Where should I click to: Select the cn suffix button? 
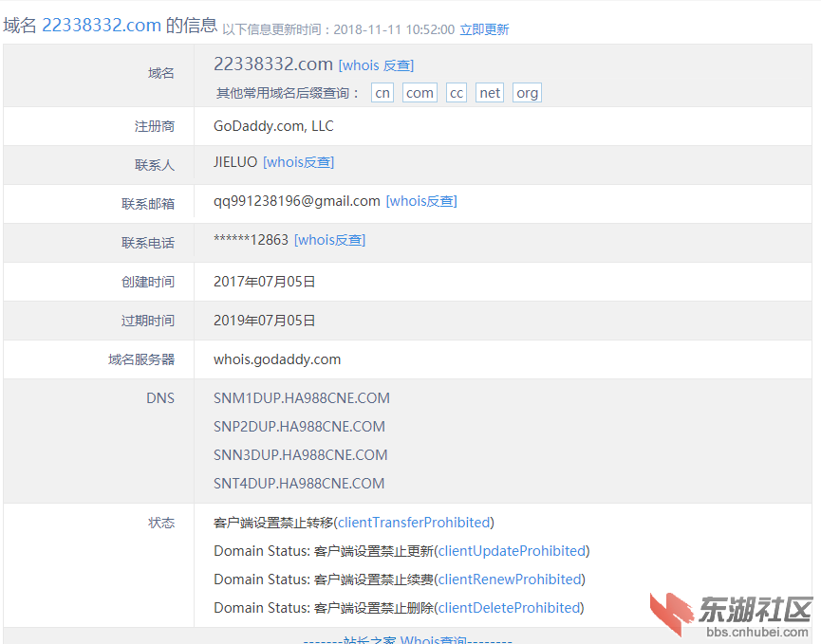383,93
